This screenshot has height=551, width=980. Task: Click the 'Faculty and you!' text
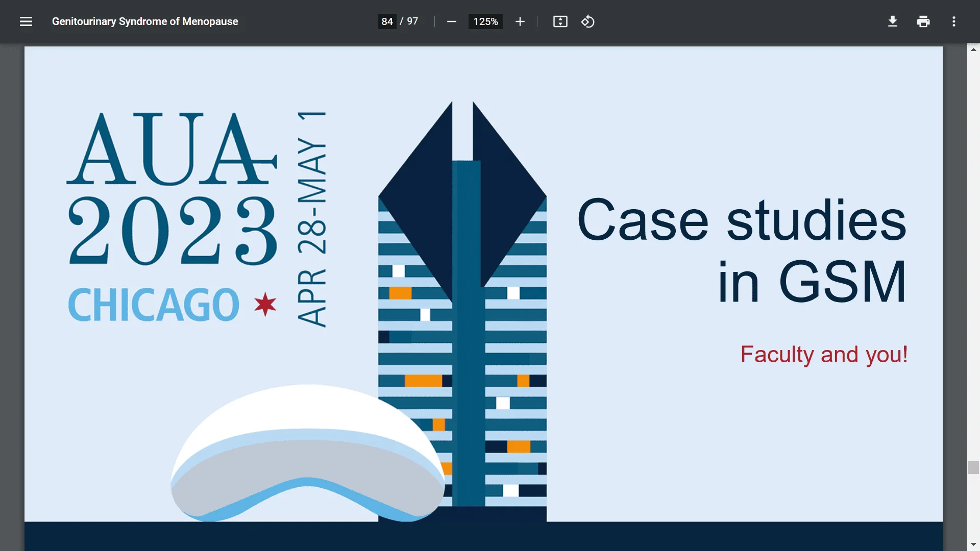coord(824,355)
